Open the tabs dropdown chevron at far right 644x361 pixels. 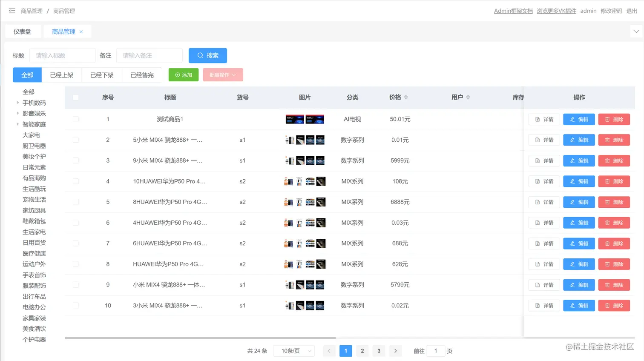click(x=636, y=31)
